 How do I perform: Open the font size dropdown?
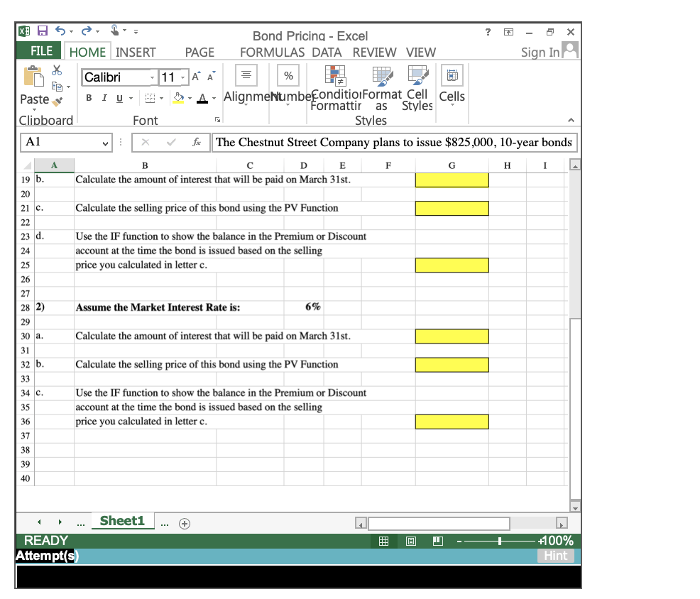tap(182, 76)
